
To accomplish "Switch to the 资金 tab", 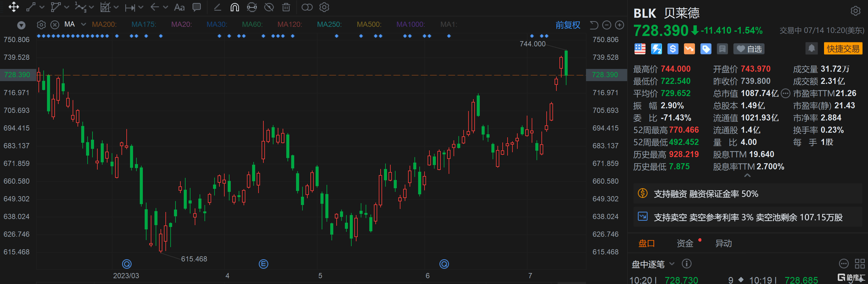I will click(685, 243).
